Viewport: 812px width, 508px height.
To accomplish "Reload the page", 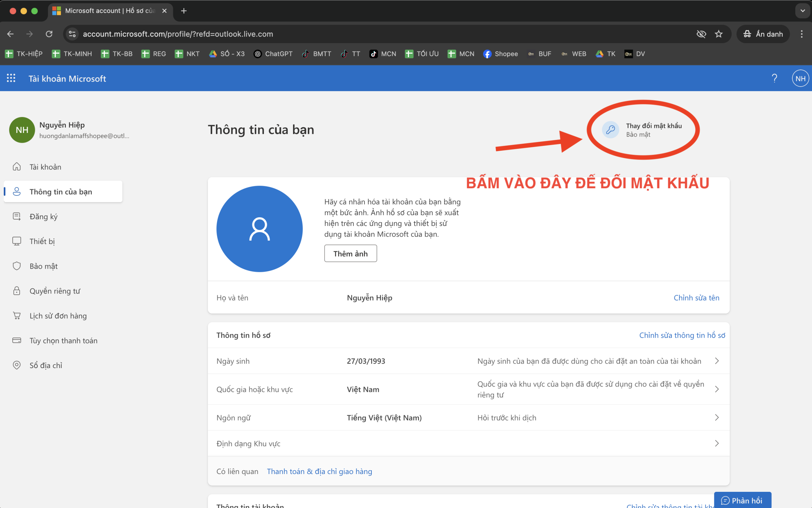I will (49, 34).
